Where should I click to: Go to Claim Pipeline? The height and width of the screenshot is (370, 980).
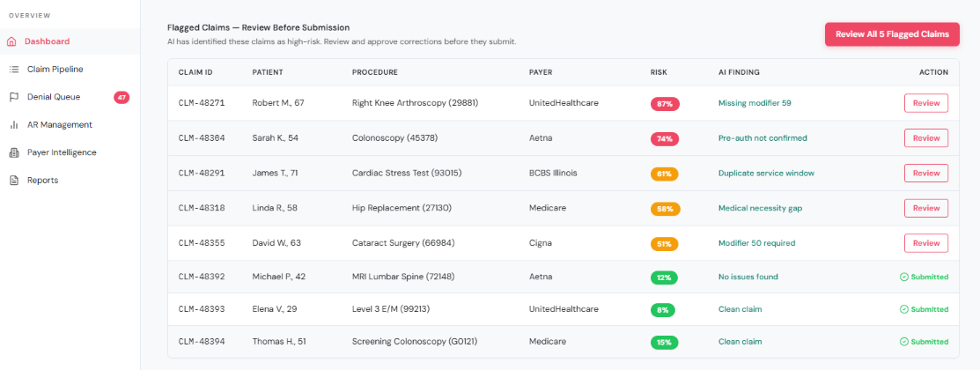click(x=70, y=70)
